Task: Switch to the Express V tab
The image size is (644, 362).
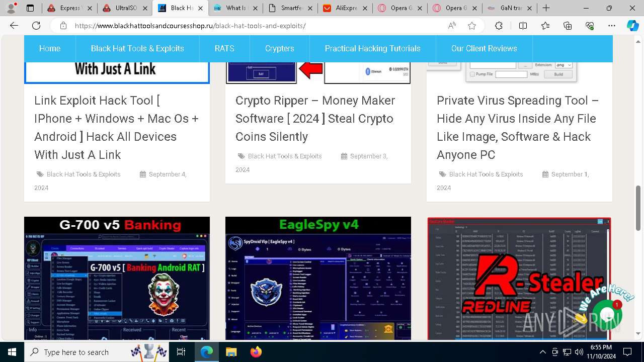Action: (x=69, y=8)
